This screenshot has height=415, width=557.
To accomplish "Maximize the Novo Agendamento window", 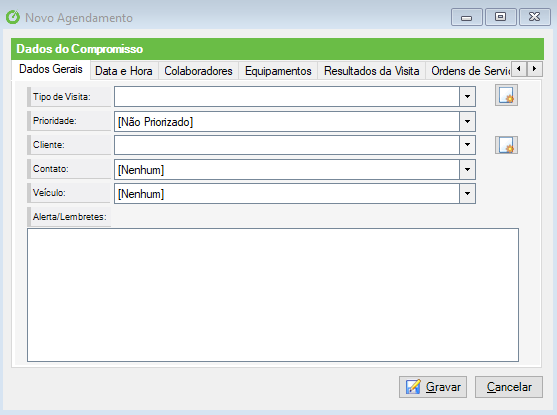I will 501,17.
